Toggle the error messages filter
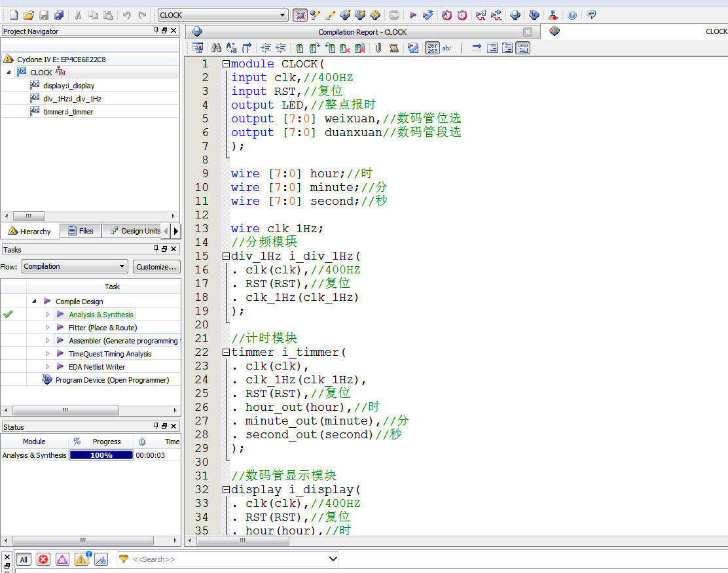The image size is (728, 573). (x=43, y=559)
